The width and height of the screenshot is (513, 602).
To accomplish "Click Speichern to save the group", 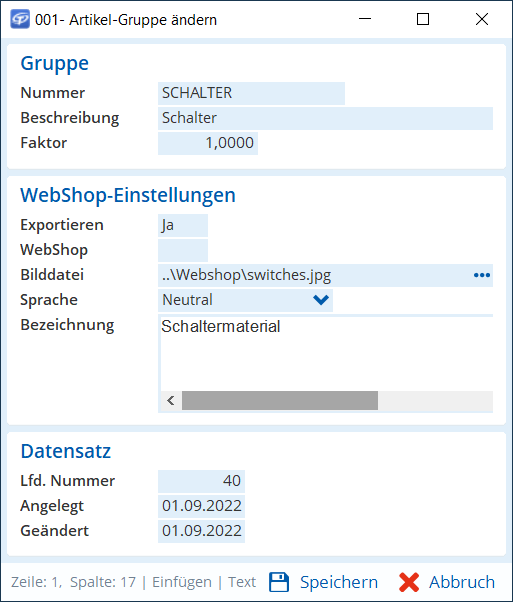I will point(339,582).
